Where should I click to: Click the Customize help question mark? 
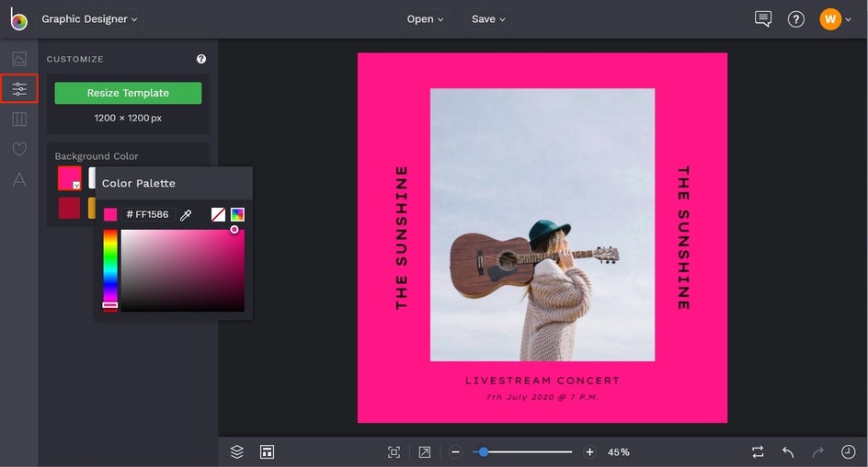pyautogui.click(x=201, y=59)
